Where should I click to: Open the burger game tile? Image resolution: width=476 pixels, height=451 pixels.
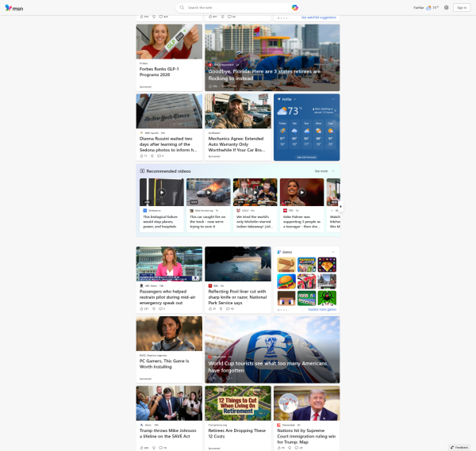click(x=286, y=281)
